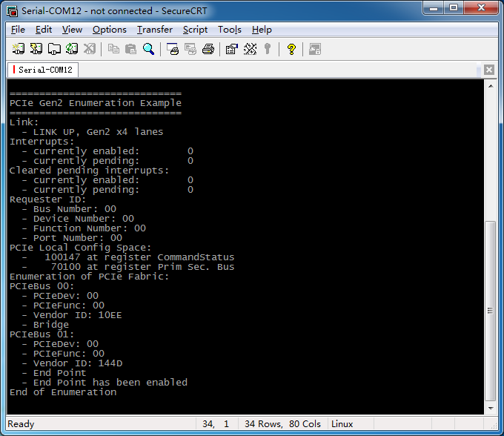The width and height of the screenshot is (504, 436).
Task: Click 'Cleared pending interrupts:' line
Action: 89,171
